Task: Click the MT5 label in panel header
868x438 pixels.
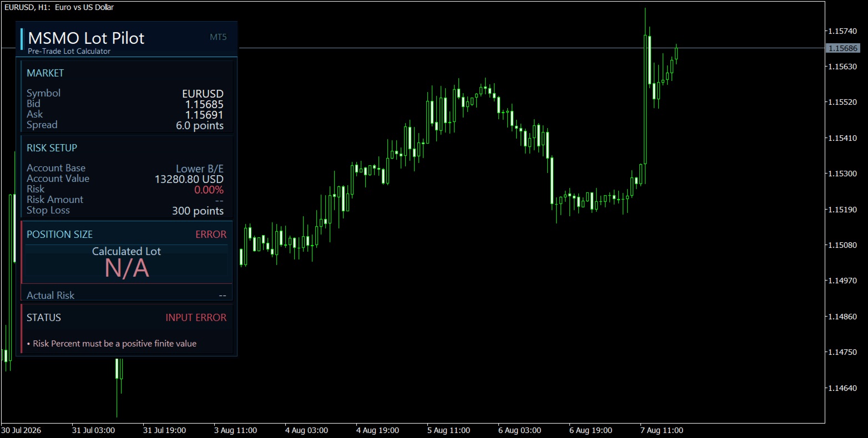Action: (218, 37)
